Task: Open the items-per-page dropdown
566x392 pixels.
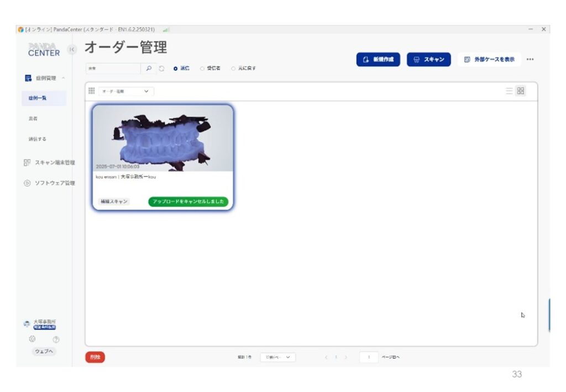Action: click(277, 357)
